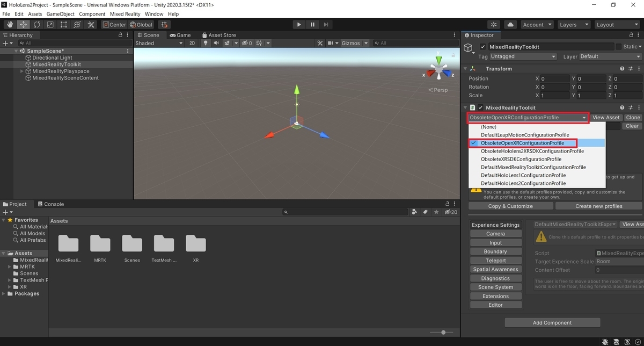Viewport: 644px width, 346px height.
Task: Click the Add Component button
Action: [x=552, y=323]
